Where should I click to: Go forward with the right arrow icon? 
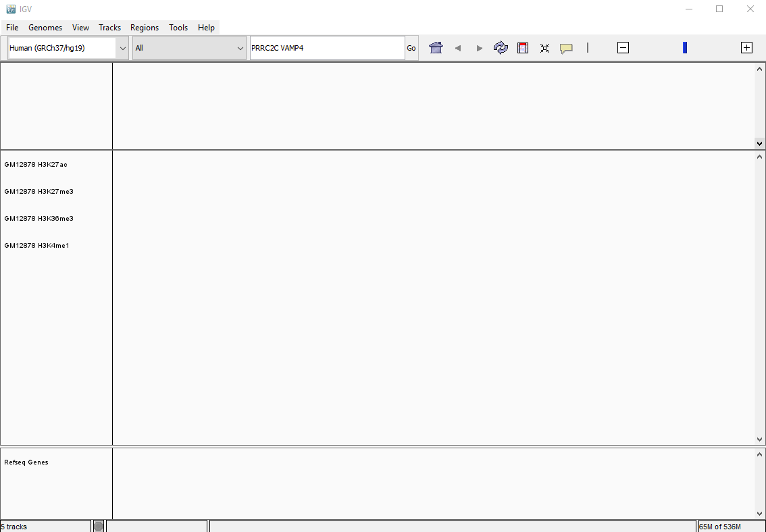point(479,48)
